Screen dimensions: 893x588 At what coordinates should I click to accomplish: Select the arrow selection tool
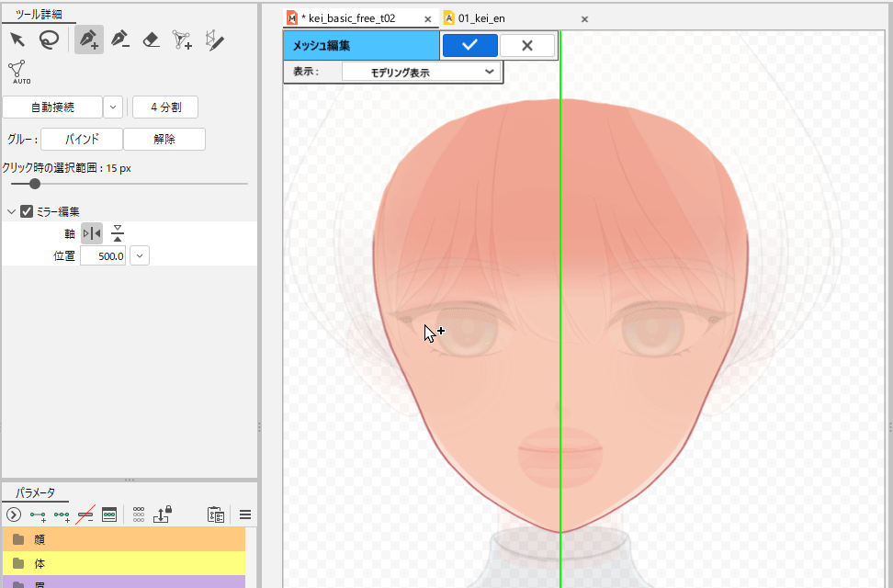pos(17,40)
